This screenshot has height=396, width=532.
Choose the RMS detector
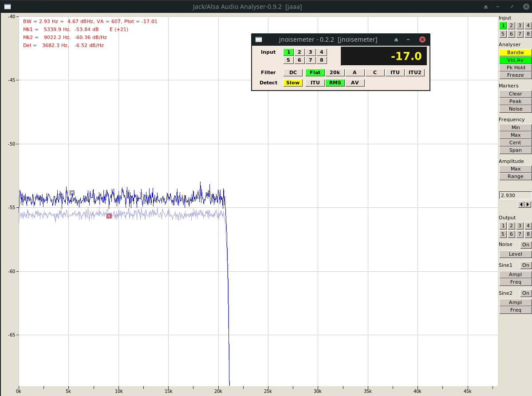pos(335,83)
